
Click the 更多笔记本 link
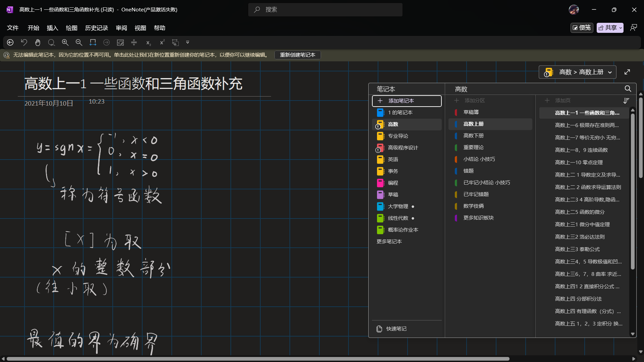(x=389, y=242)
